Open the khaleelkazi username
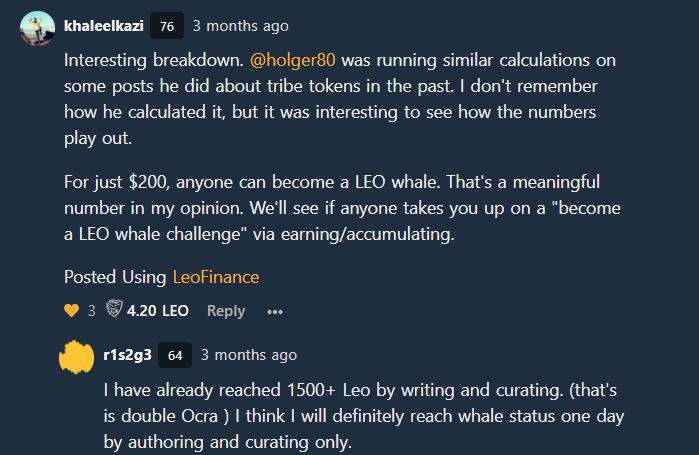 [x=104, y=26]
